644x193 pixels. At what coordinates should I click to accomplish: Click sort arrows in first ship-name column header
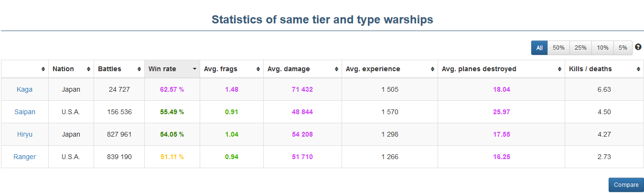(43, 69)
